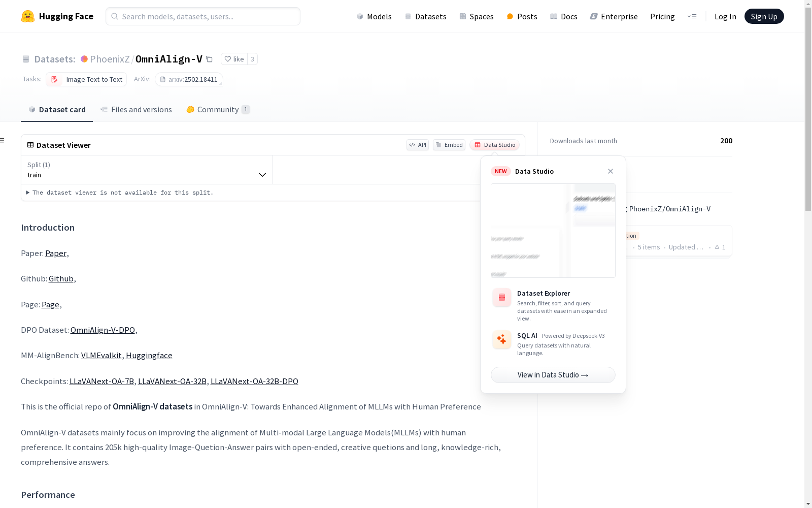Click the Image-Text-to-Text task tag
The height and width of the screenshot is (508, 812).
86,79
